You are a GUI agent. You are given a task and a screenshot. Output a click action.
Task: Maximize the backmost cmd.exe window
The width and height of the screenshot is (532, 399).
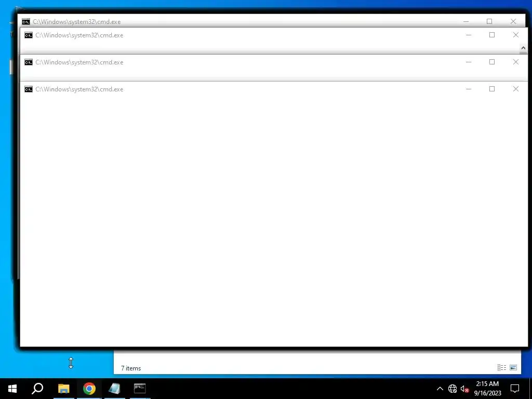[x=489, y=21]
